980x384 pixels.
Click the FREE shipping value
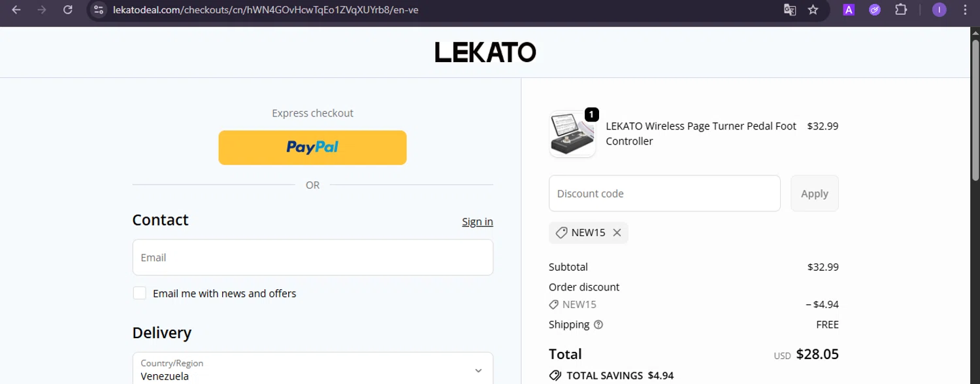(827, 324)
